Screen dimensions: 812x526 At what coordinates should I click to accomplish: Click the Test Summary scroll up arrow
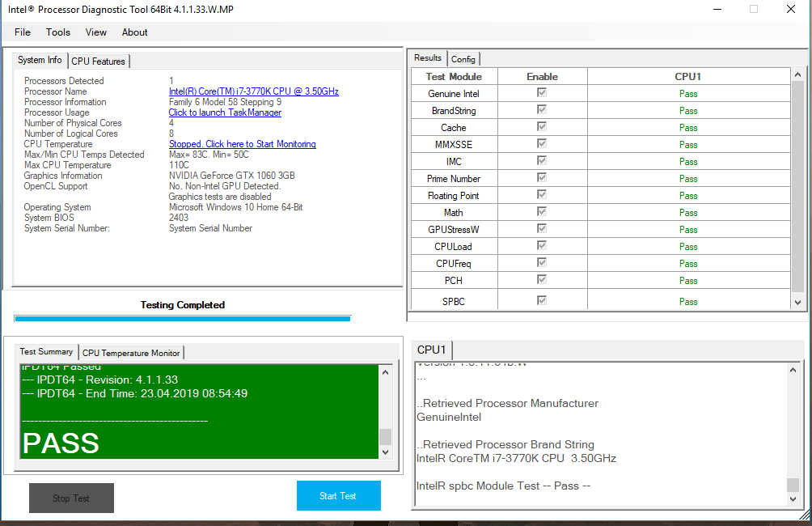(x=385, y=372)
